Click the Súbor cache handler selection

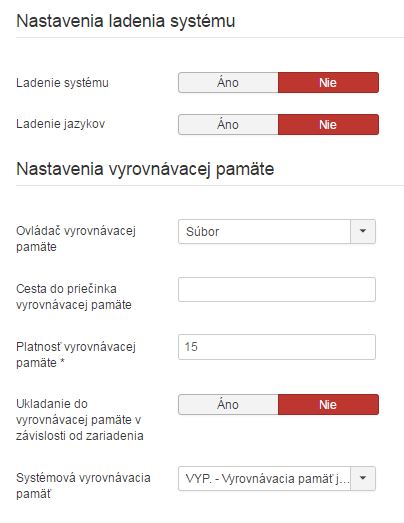coord(265,231)
